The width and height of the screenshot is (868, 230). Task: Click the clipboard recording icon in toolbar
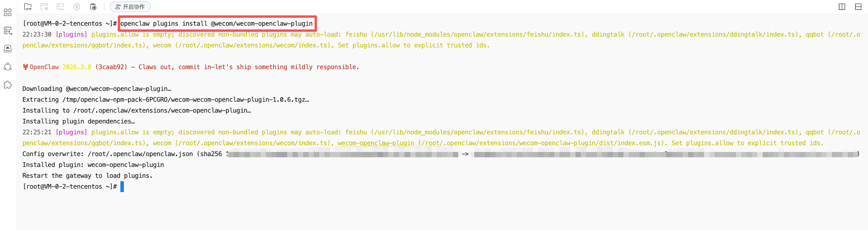point(93,7)
